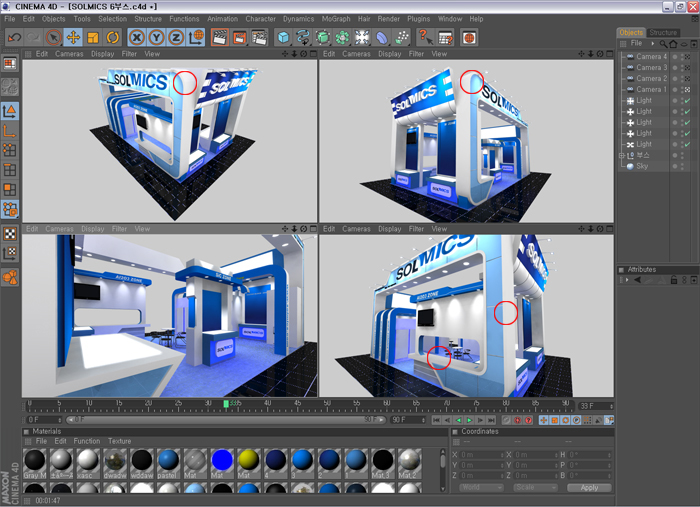Click stepper on the Y position field
Viewport: 700px width, 507px height.
click(x=502, y=465)
